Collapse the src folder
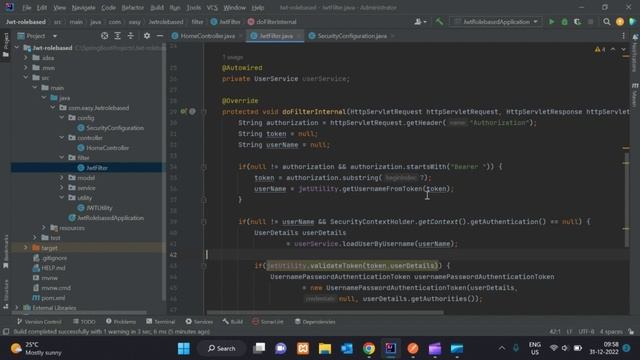 (26, 78)
